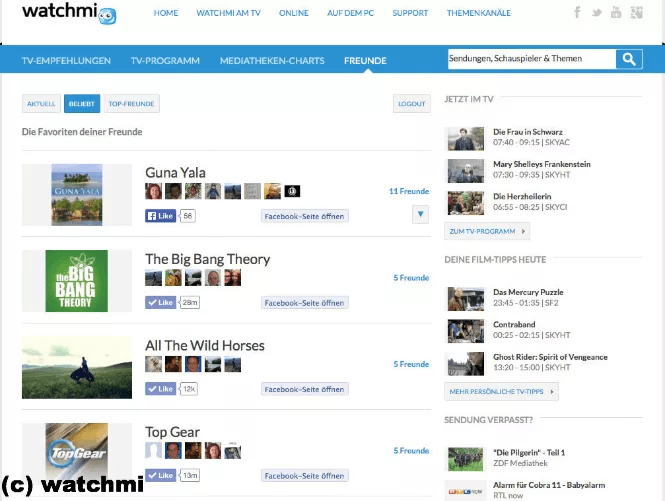Expand MEHR PERSÖNLICHE TV-TIPPS arrow button
Screen dimensions: 665x501
(x=501, y=392)
